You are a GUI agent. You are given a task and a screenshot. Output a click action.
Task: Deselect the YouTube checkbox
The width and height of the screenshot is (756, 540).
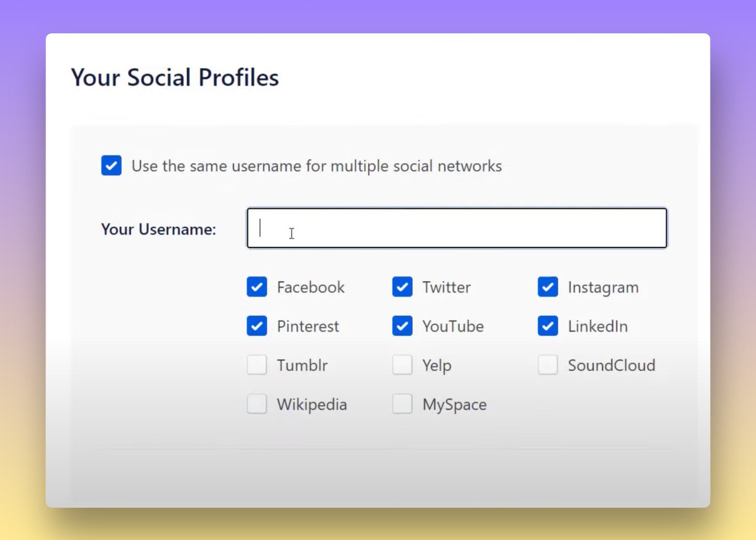(x=402, y=326)
